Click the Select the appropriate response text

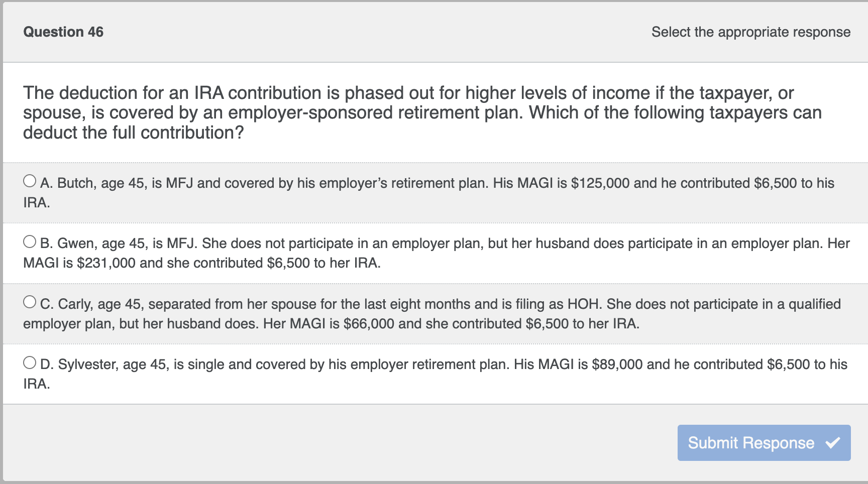click(750, 32)
